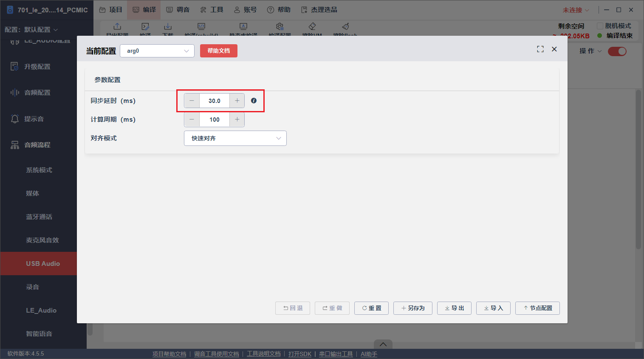Click the 帮助文档 button

point(219,51)
